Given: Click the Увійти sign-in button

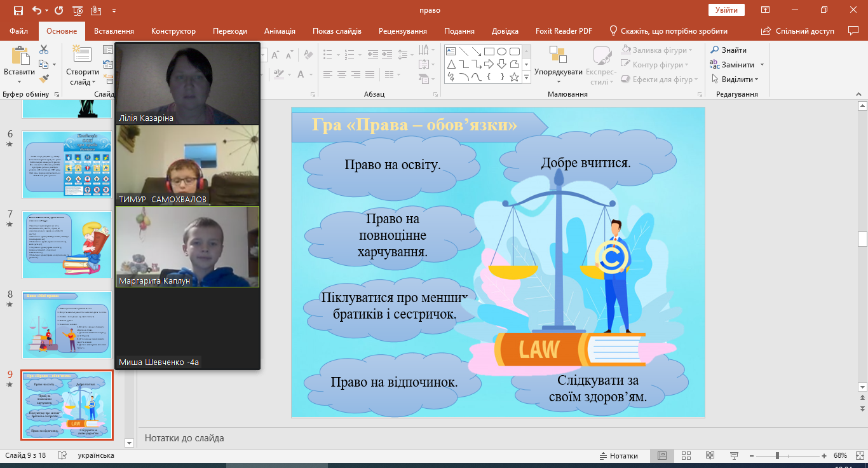Looking at the screenshot, I should point(726,10).
